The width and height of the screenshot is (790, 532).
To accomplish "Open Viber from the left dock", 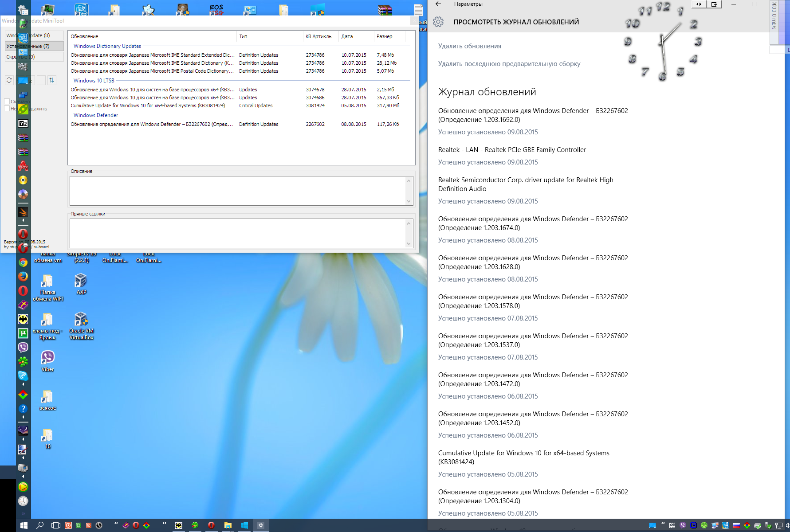I will (x=23, y=347).
